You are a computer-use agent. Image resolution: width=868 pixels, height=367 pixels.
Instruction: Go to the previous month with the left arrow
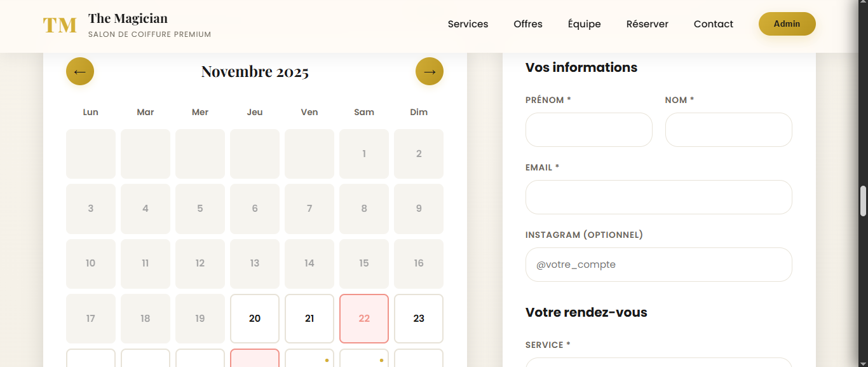tap(79, 71)
